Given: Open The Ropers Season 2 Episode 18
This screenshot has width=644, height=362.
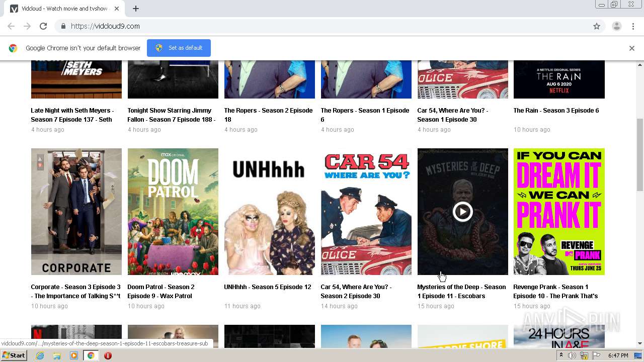Looking at the screenshot, I should (268, 115).
